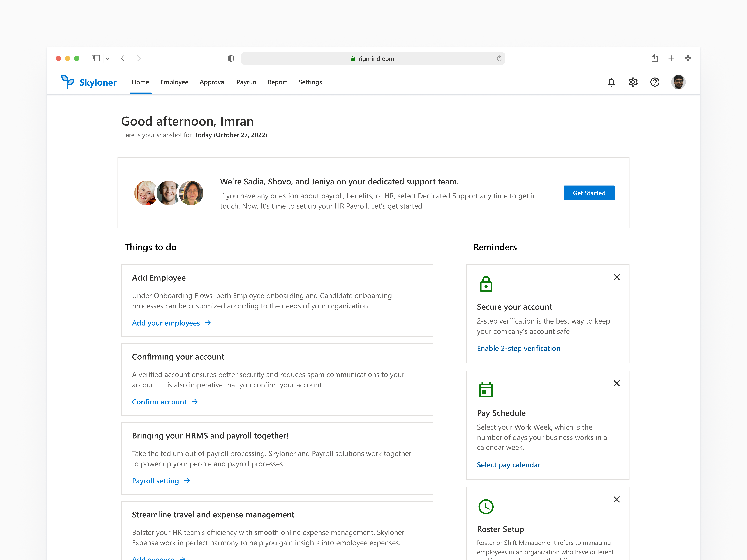Open the settings gear icon
Image resolution: width=747 pixels, height=560 pixels.
click(633, 82)
